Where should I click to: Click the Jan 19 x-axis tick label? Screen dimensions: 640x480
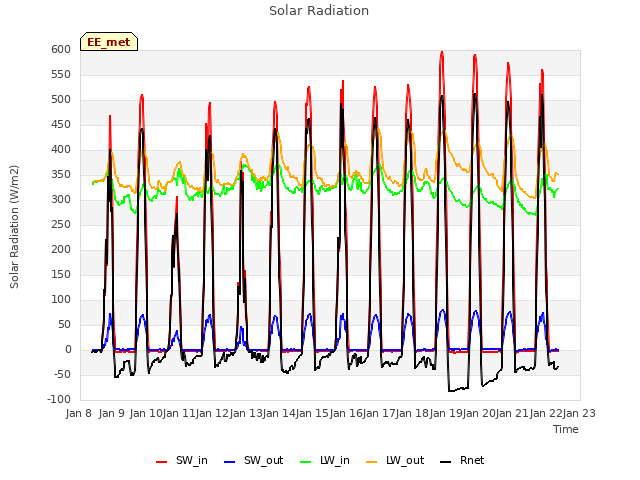446,413
